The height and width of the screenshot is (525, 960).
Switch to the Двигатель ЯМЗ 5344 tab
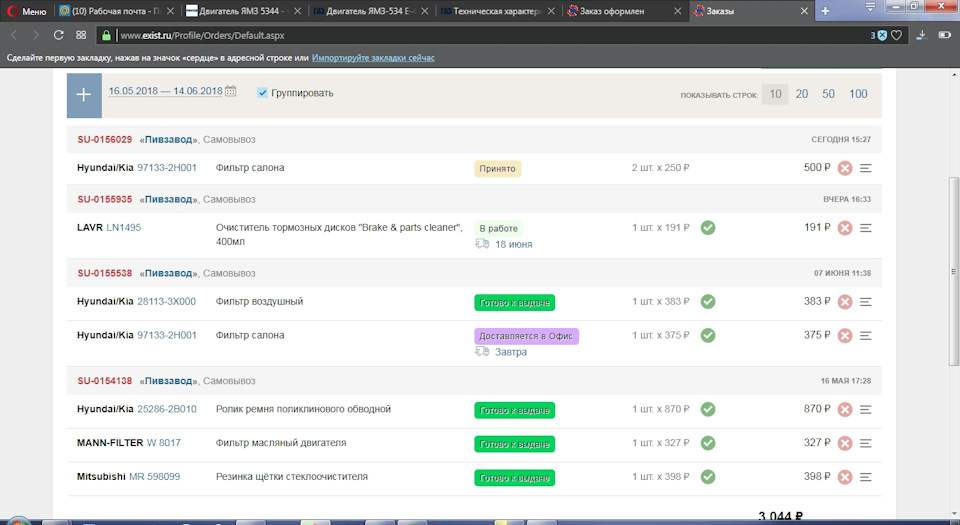(243, 11)
